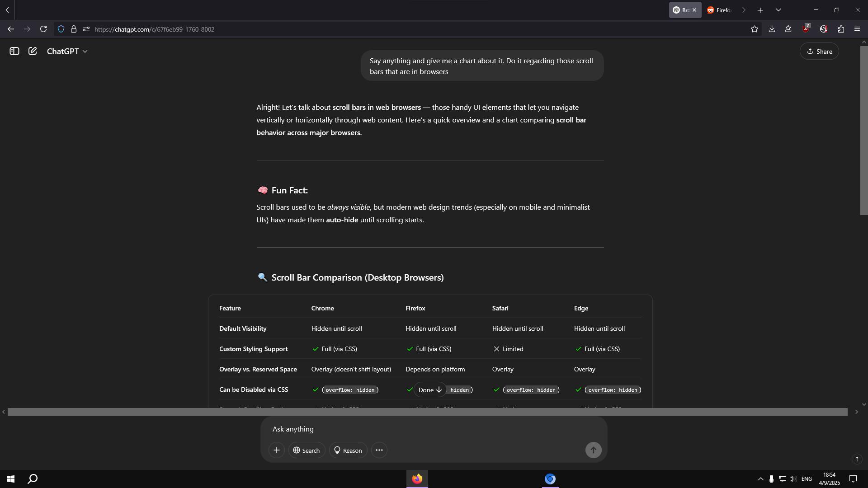The height and width of the screenshot is (488, 868).
Task: Click the vertical page scrollbar thumb
Action: [x=864, y=130]
